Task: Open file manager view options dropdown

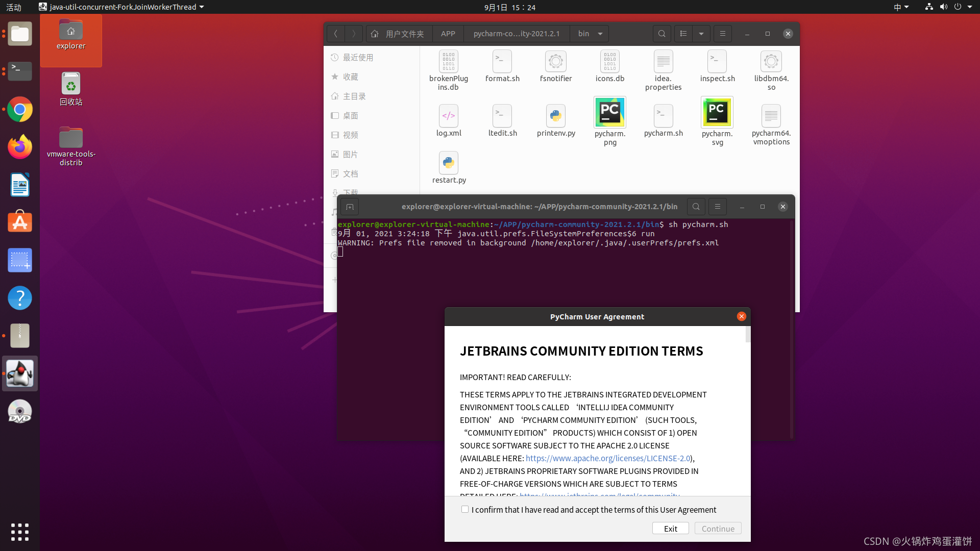Action: pos(701,34)
